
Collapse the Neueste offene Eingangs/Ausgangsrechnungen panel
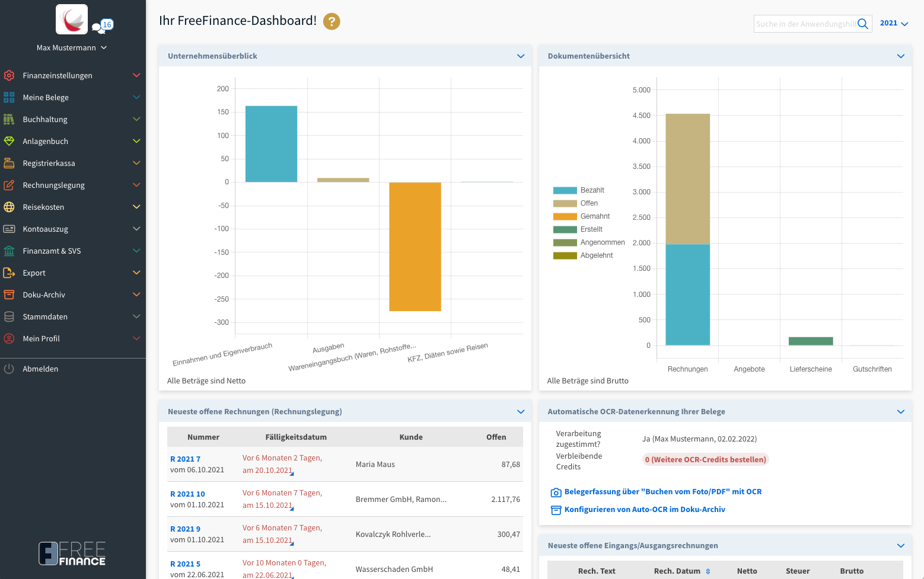(x=901, y=546)
